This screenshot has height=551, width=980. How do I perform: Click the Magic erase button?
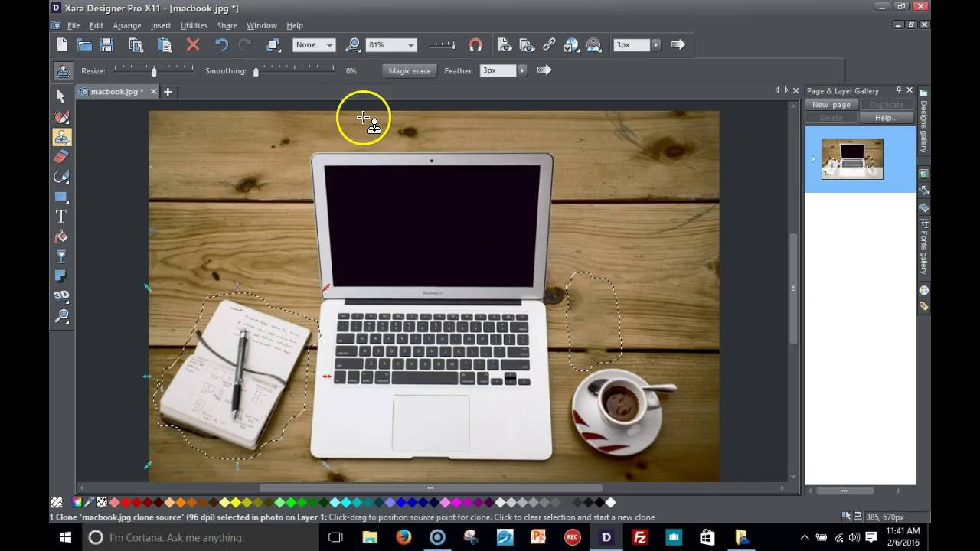[x=410, y=70]
